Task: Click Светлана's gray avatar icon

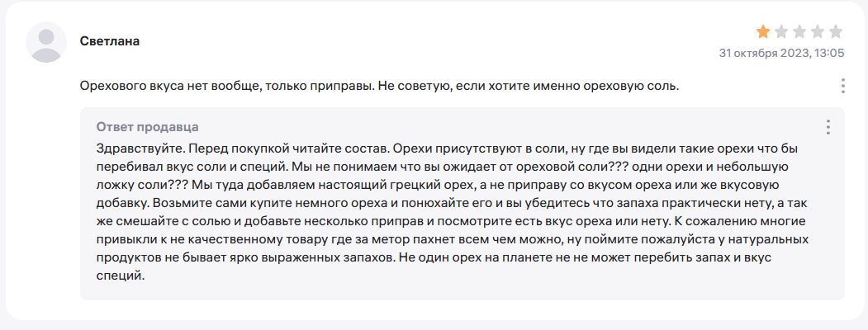Action: [46, 42]
